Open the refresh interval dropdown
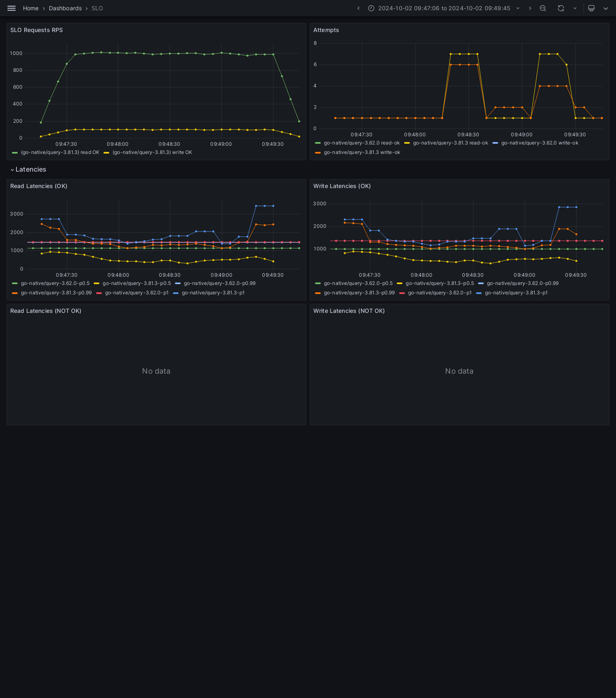Screen dimensions: 616x698 tap(575, 8)
